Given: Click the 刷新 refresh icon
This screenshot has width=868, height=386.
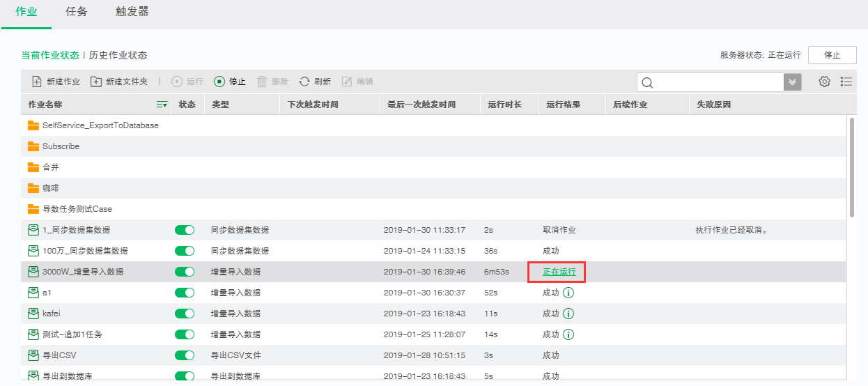Looking at the screenshot, I should 304,82.
